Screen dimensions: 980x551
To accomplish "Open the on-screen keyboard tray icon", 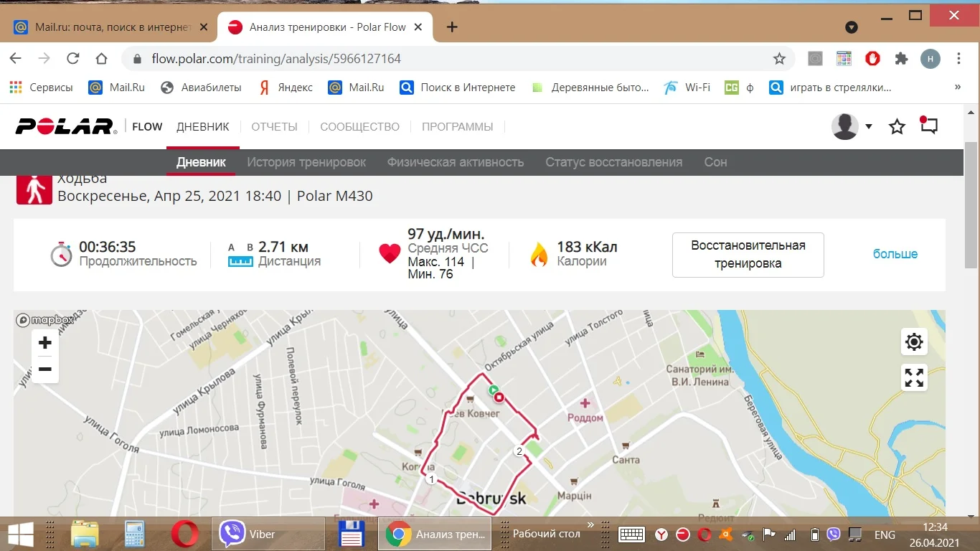I will pos(631,534).
